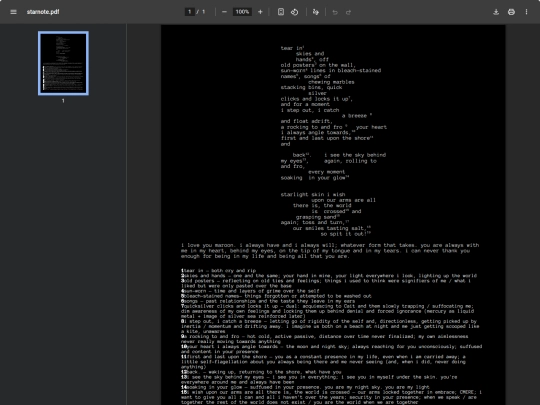The height and width of the screenshot is (405, 540).
Task: Click the undo arrow icon
Action: click(x=335, y=12)
